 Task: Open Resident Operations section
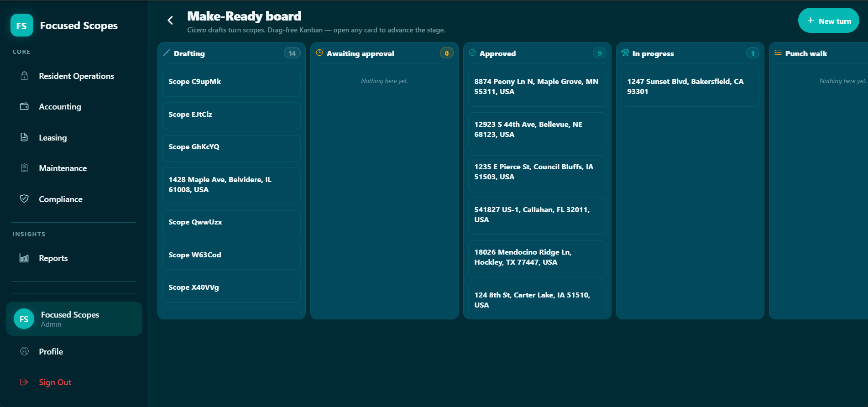point(74,76)
